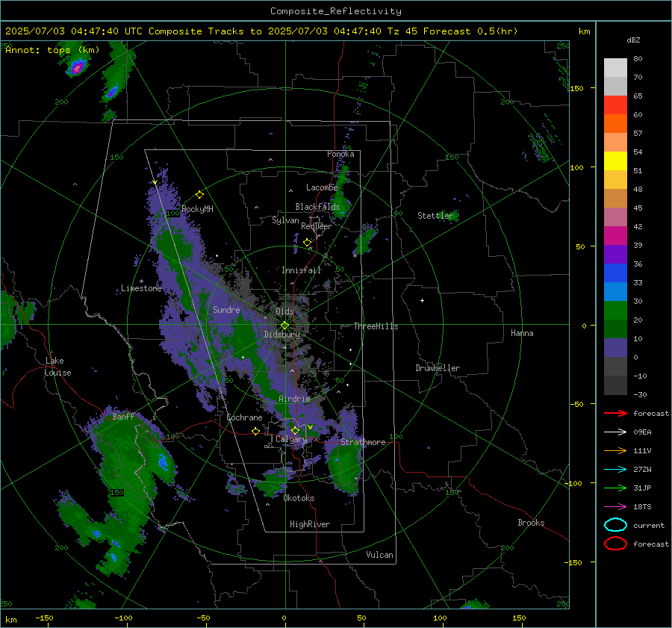Select the bright green 30-20 dBZ swatch
Viewport: 672px width, 628px height.
615,311
